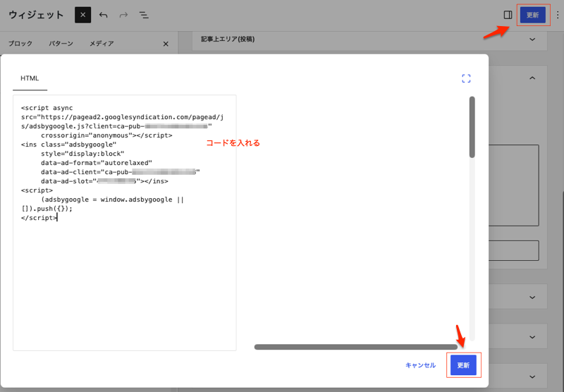This screenshot has height=392, width=564.
Task: Click inside the HTML code textarea
Action: (x=125, y=223)
